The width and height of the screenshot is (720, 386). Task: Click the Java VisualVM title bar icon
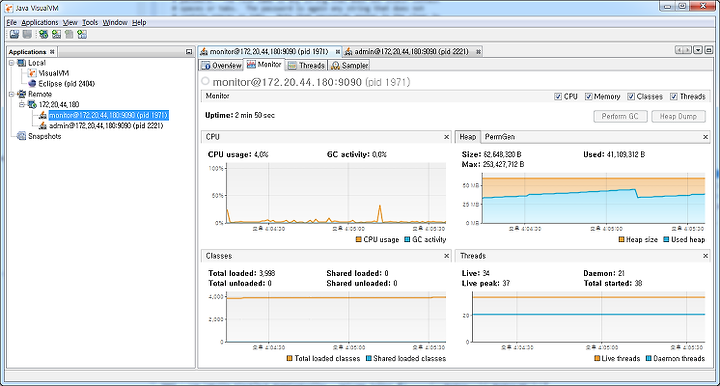pos(9,8)
